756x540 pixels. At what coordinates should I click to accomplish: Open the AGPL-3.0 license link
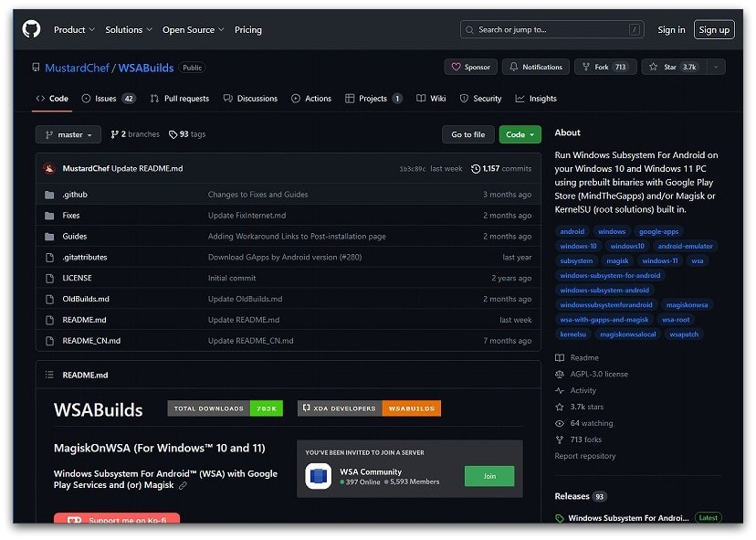(592, 375)
